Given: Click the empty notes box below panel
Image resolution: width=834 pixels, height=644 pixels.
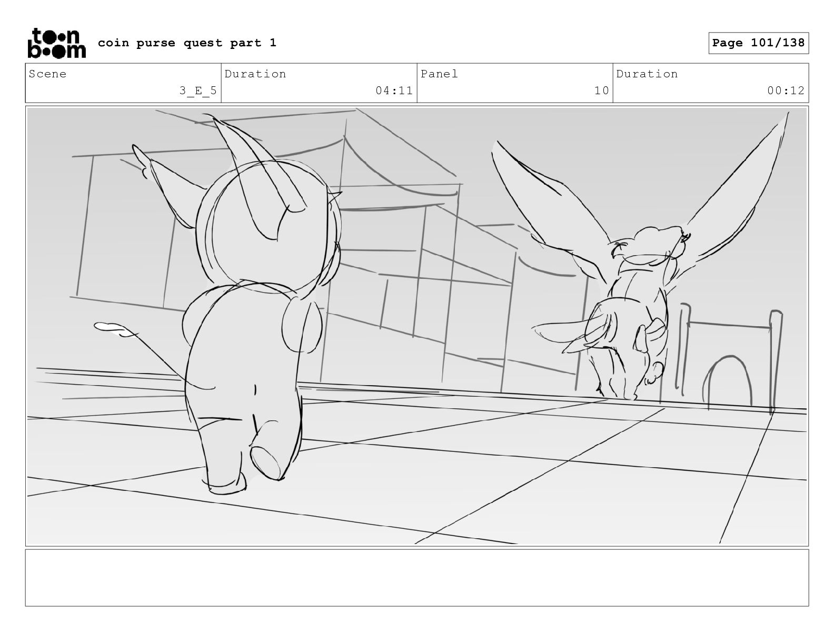Looking at the screenshot, I should point(417,578).
